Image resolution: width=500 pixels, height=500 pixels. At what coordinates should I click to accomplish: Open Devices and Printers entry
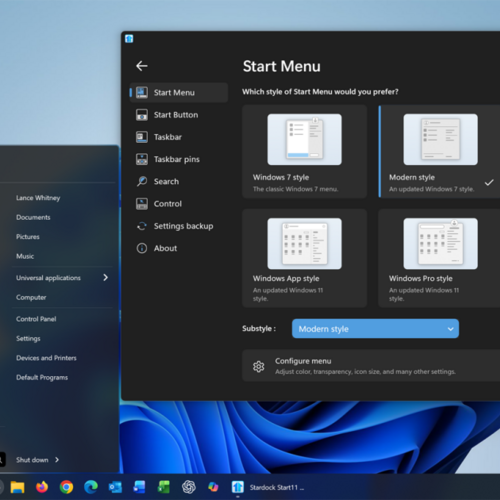[x=46, y=358]
